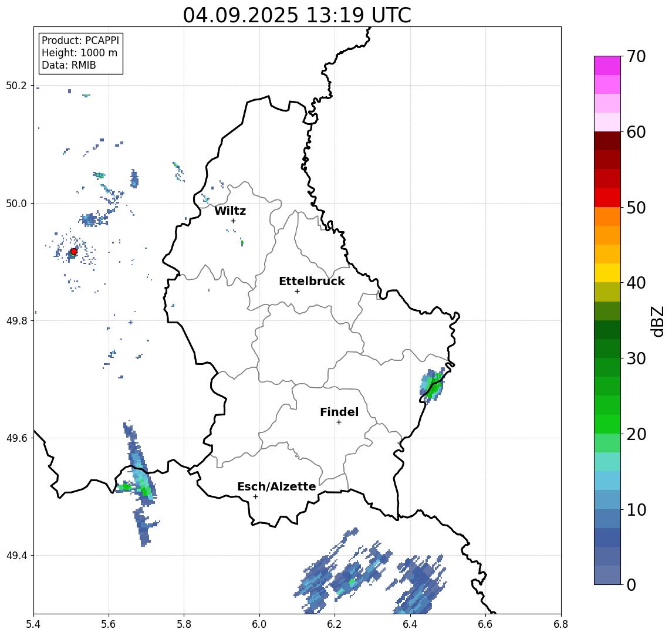Viewport: 672px width, 636px height.
Task: Pick the turquoise colorbar segment between 10 and 20
Action: [x=607, y=462]
